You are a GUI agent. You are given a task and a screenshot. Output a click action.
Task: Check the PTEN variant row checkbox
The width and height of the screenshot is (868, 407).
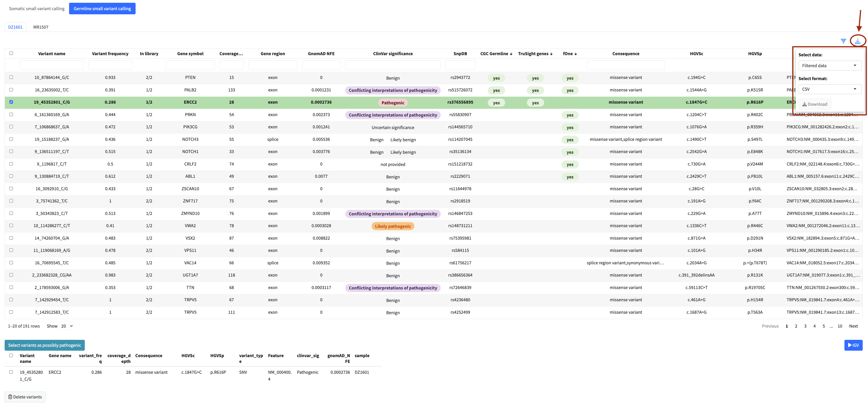point(11,78)
